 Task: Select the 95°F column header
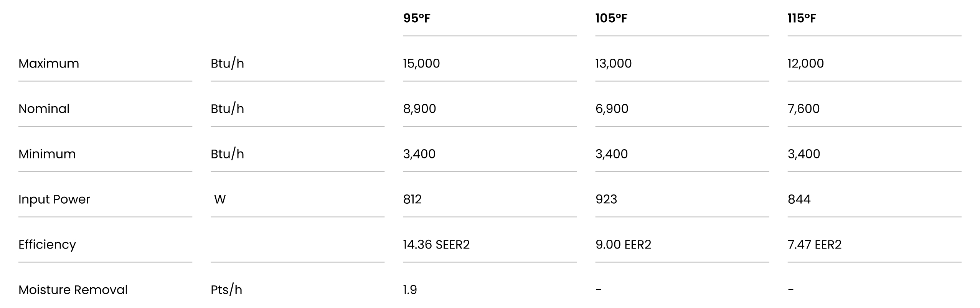tap(416, 18)
